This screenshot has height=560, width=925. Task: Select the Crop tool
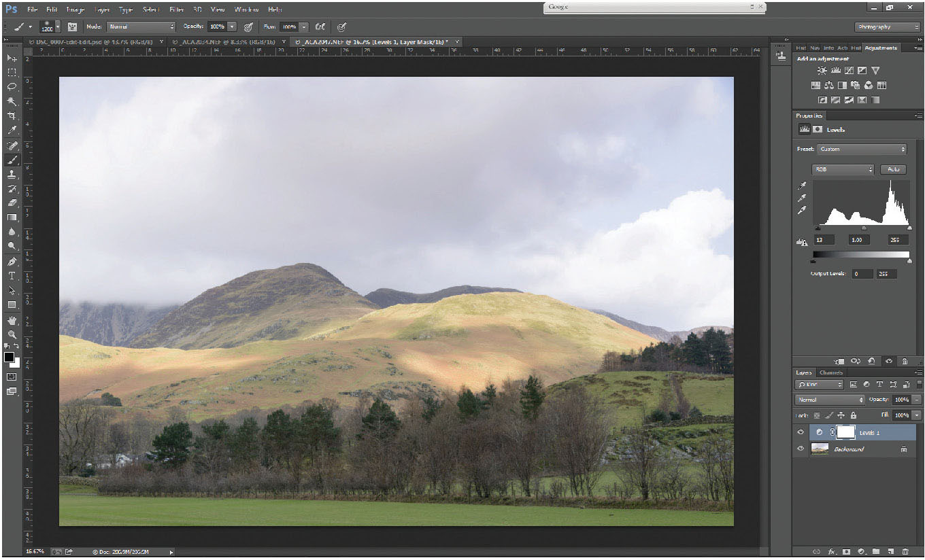coord(12,116)
